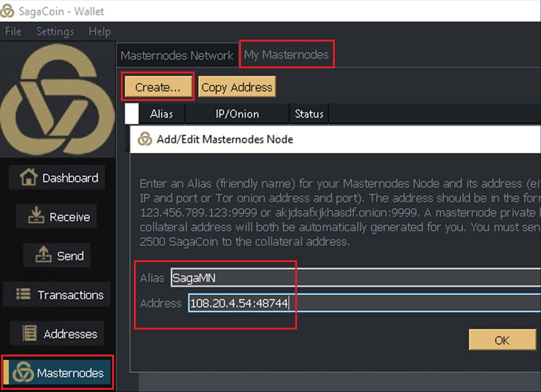541x392 pixels.
Task: Click the SagaCoin icon in the title bar
Action: [x=7, y=11]
